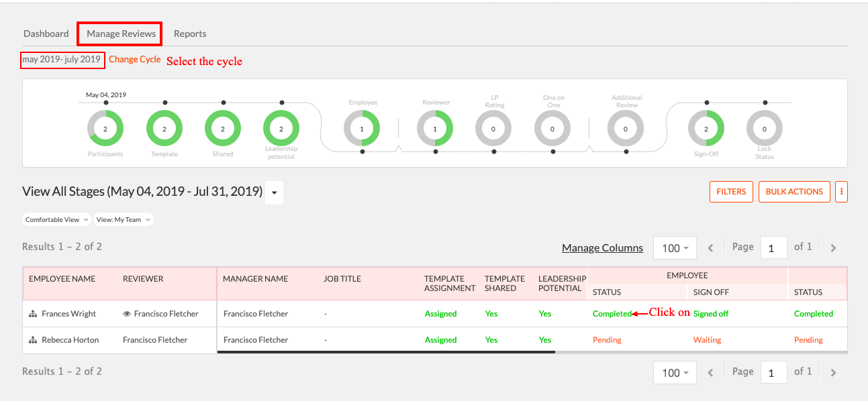
Task: Click Waiting sign off for Rebecca Horton
Action: (x=707, y=340)
